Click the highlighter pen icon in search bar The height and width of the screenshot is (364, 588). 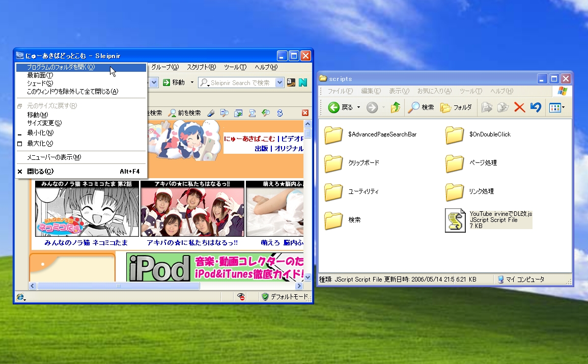211,113
